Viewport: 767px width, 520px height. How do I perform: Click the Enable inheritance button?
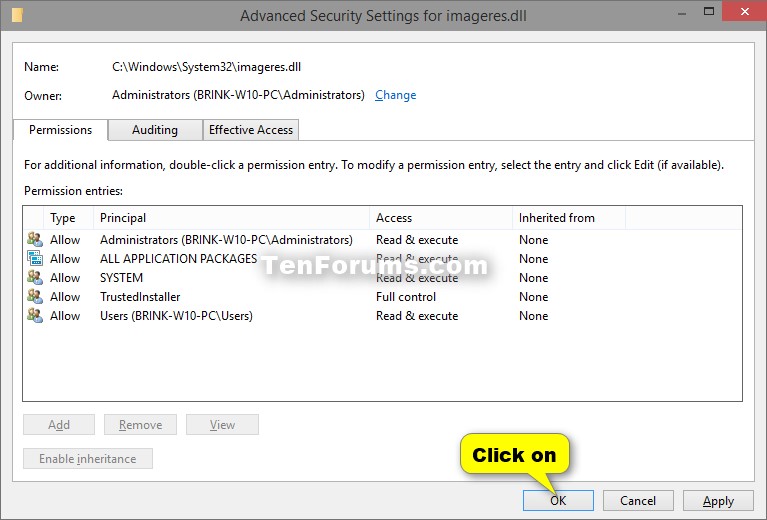click(88, 459)
